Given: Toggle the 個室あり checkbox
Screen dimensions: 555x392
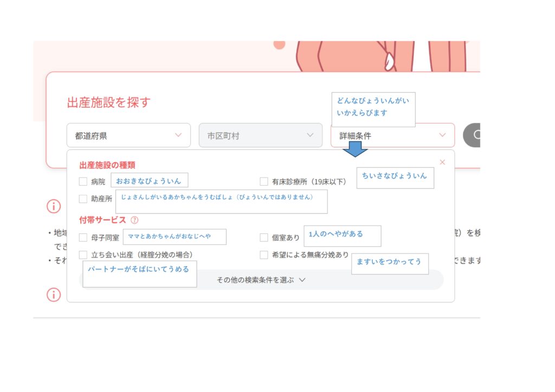Looking at the screenshot, I should 264,237.
